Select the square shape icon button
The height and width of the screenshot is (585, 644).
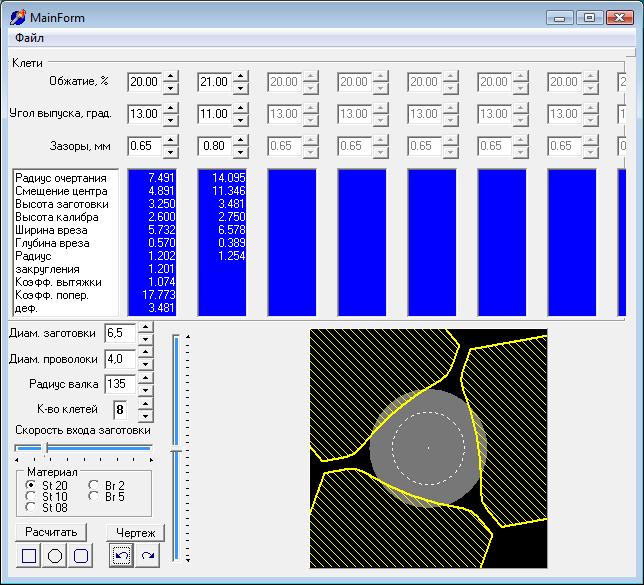28,556
